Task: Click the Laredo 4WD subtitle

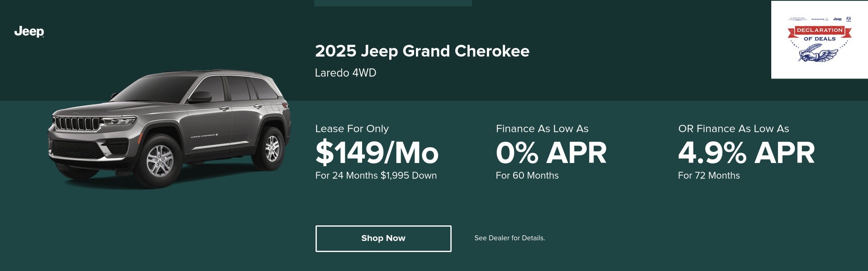Action: click(345, 73)
